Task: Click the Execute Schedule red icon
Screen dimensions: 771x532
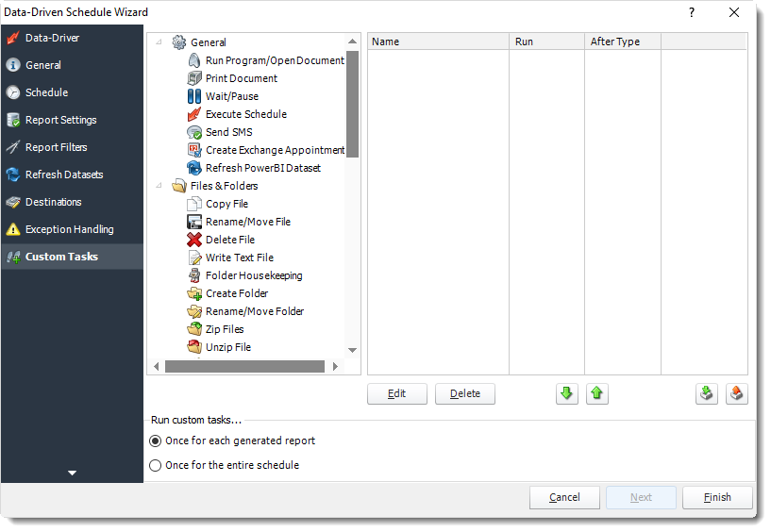Action: [x=194, y=114]
